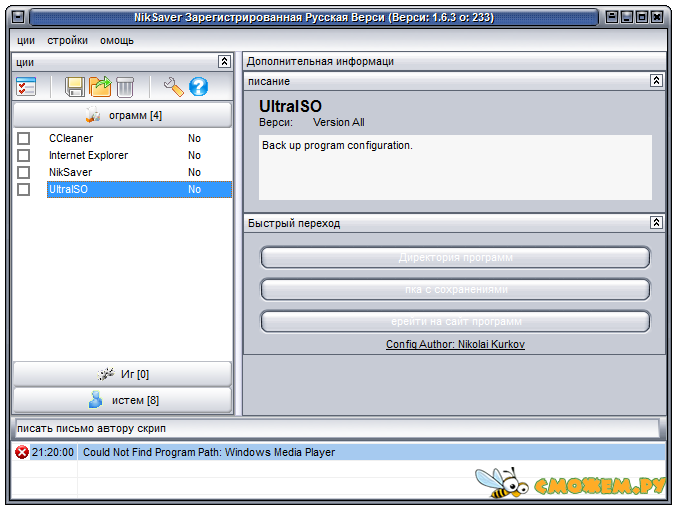Collapse the 'писание' description section
The height and width of the screenshot is (510, 677).
pos(656,81)
